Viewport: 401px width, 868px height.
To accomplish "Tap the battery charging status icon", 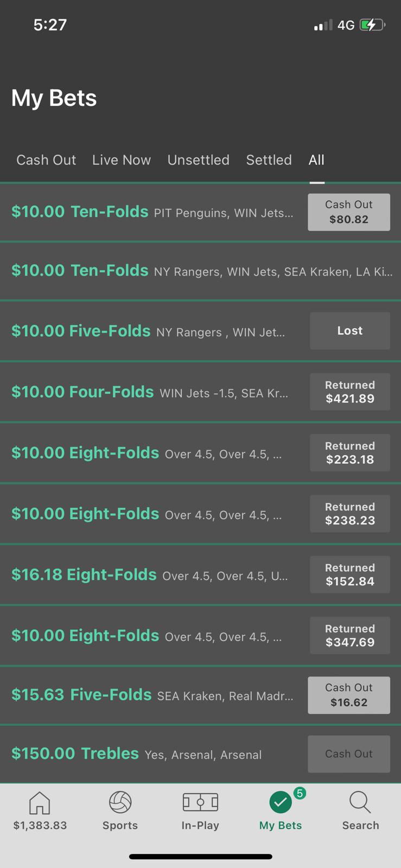I will click(372, 25).
